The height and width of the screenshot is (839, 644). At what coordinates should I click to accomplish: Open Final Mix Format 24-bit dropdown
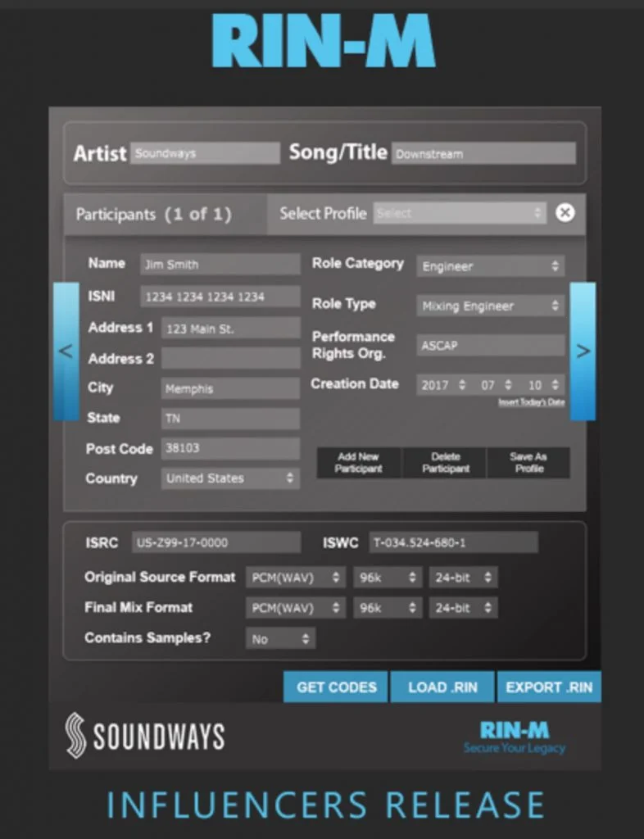point(463,608)
